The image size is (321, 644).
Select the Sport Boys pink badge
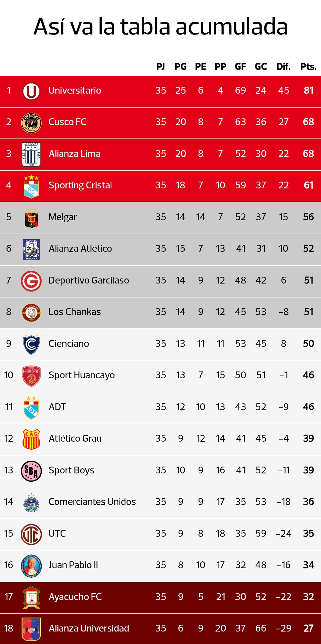[31, 471]
